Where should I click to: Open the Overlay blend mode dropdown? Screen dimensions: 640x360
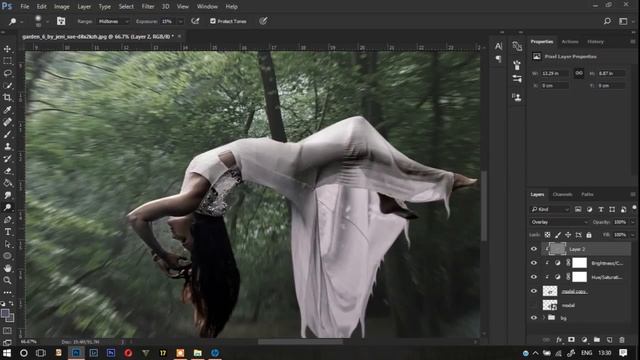pos(559,222)
